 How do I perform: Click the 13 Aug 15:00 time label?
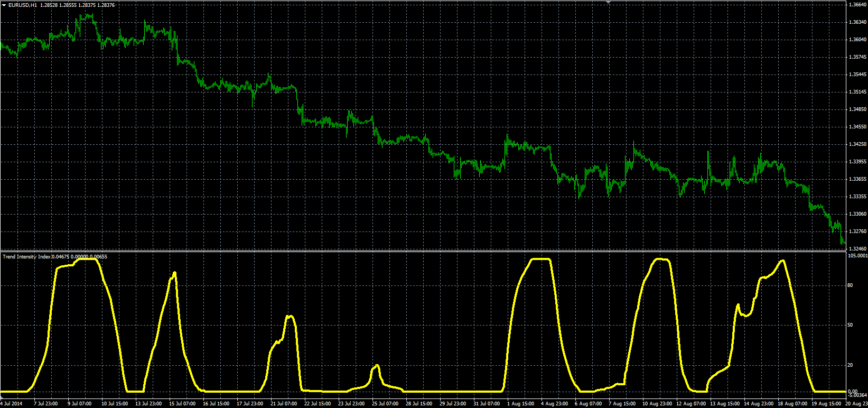pyautogui.click(x=724, y=404)
